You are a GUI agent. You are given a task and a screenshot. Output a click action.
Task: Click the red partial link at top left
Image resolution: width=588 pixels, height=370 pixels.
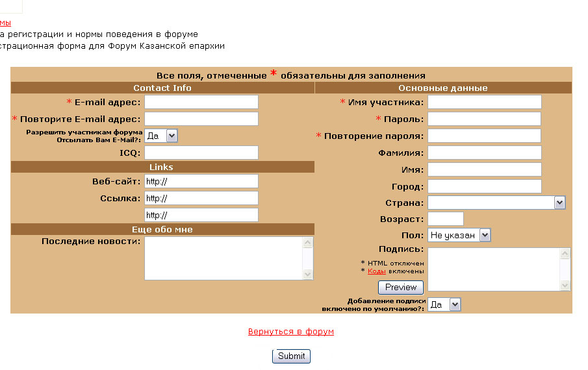pyautogui.click(x=5, y=23)
